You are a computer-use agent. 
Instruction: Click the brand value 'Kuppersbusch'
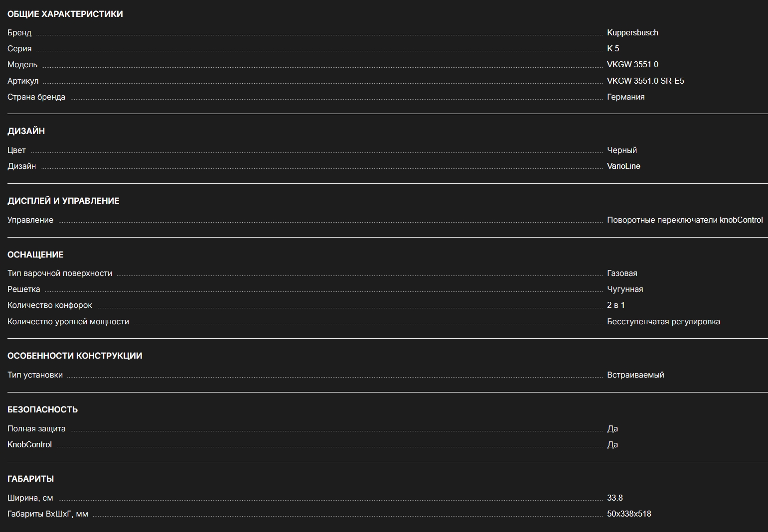point(632,33)
